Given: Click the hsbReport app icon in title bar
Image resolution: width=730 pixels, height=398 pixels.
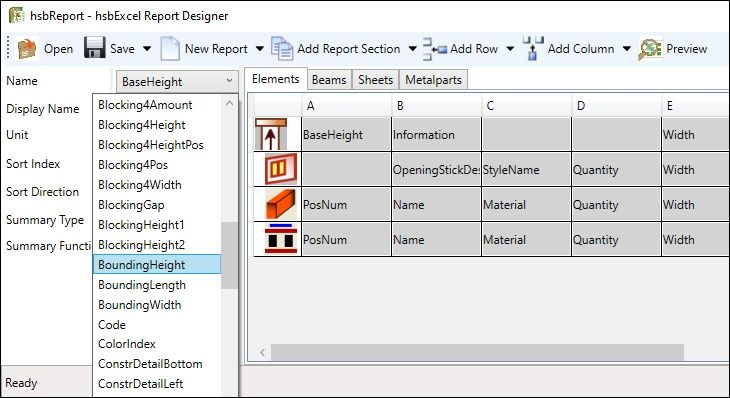Looking at the screenshot, I should point(17,15).
